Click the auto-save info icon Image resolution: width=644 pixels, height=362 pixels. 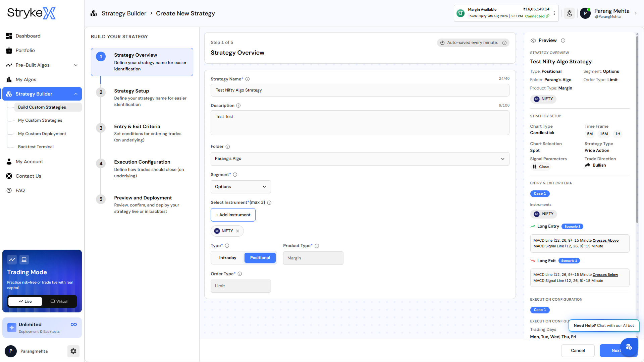click(x=504, y=43)
